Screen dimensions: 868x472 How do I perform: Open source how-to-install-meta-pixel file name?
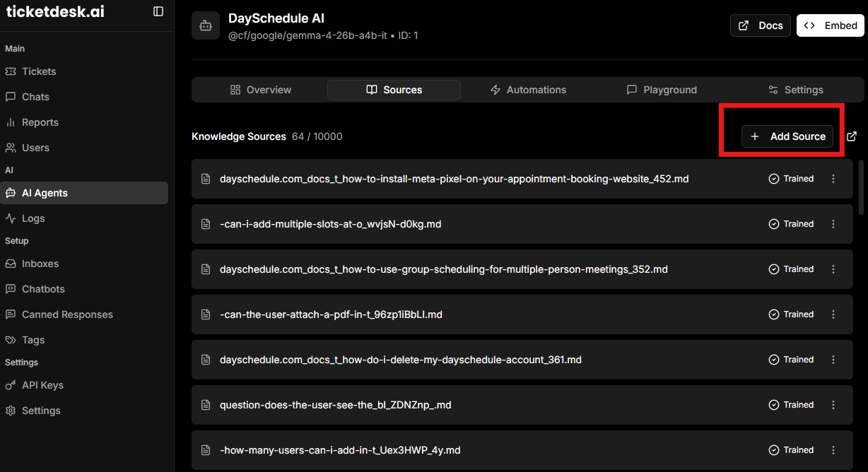pos(454,179)
